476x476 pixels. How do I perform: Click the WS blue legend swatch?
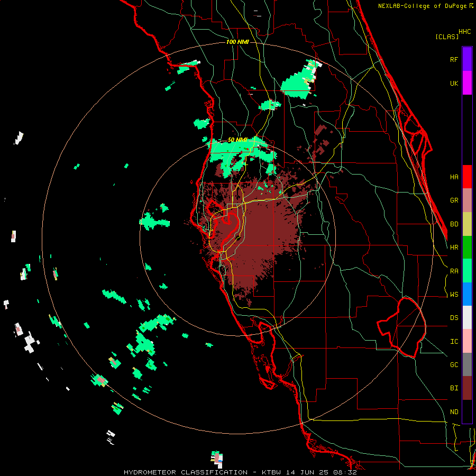pyautogui.click(x=467, y=294)
